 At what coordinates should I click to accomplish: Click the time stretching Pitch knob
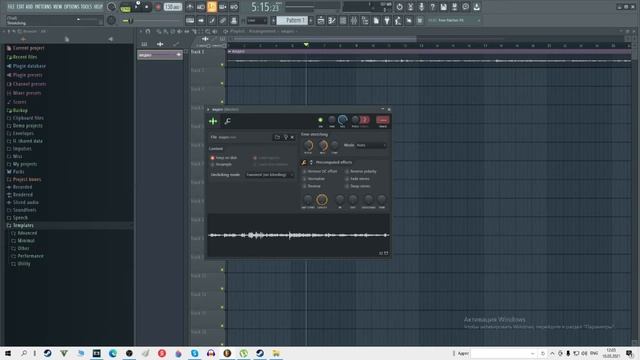[309, 145]
